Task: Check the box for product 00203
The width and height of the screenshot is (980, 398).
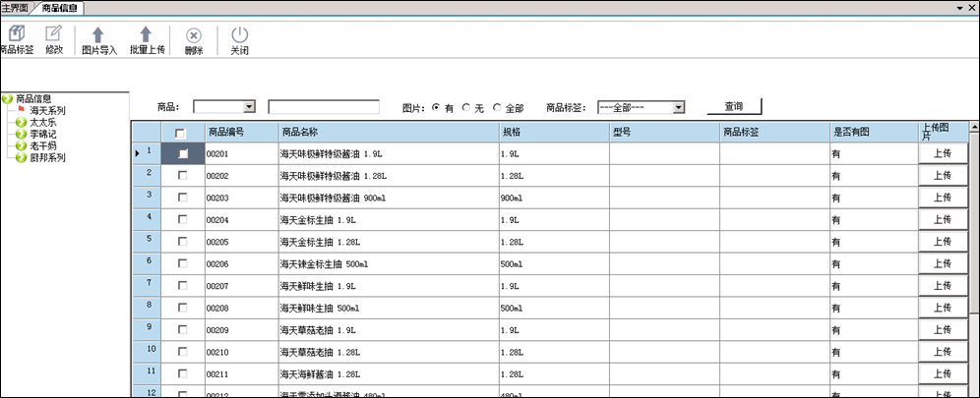Action: (x=182, y=198)
